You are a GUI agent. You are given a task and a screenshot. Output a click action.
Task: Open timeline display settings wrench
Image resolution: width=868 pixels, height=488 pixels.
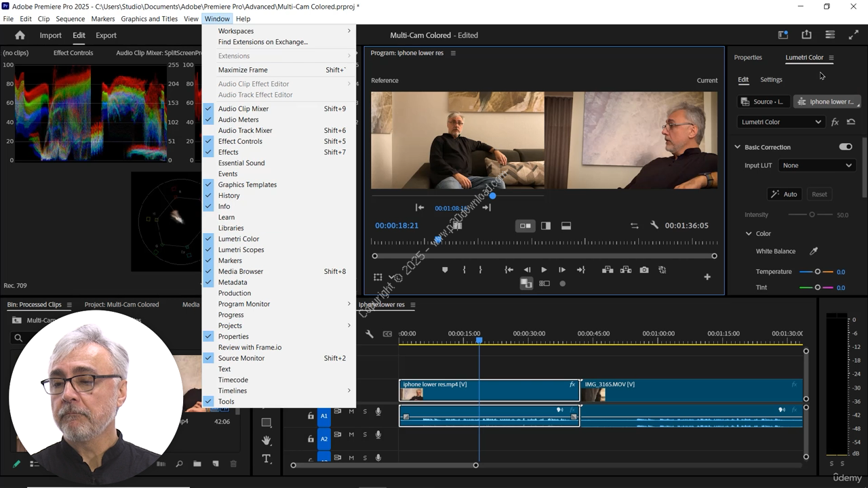pos(370,334)
